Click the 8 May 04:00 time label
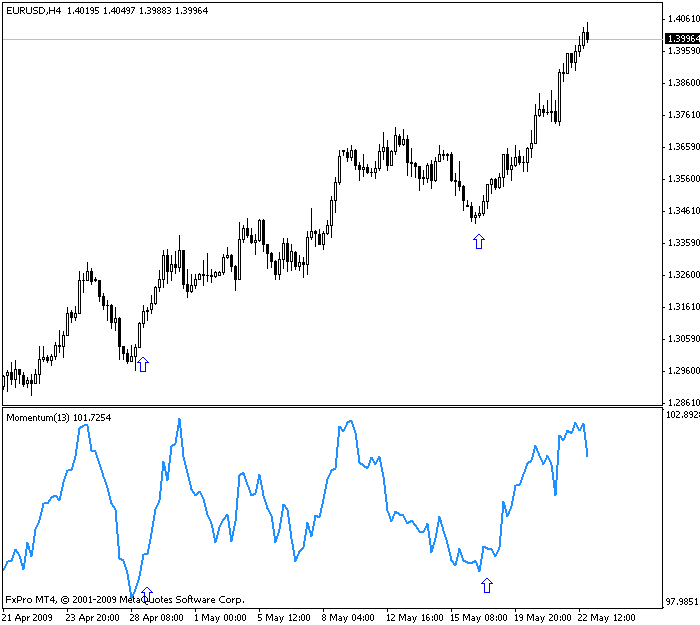This screenshot has height=625, width=700. (x=348, y=618)
